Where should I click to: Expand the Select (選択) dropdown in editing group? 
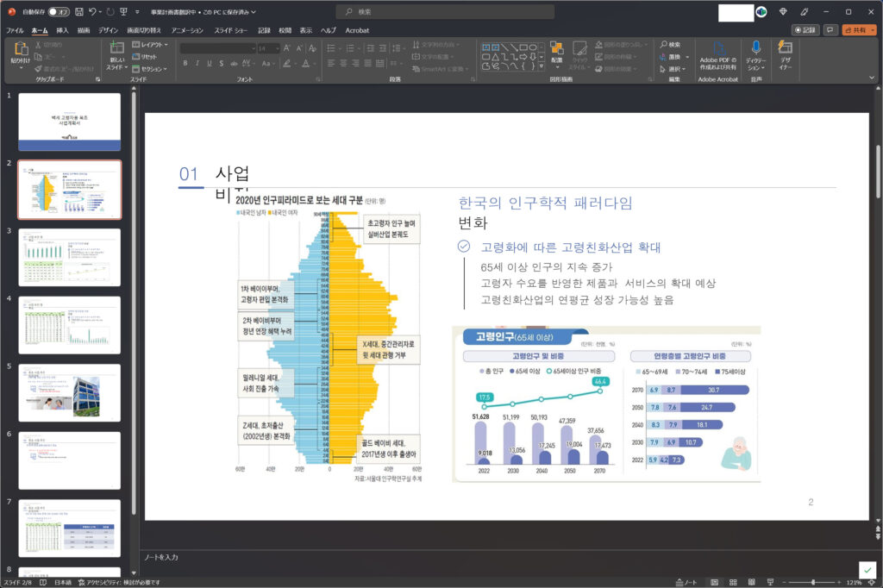pyautogui.click(x=673, y=69)
